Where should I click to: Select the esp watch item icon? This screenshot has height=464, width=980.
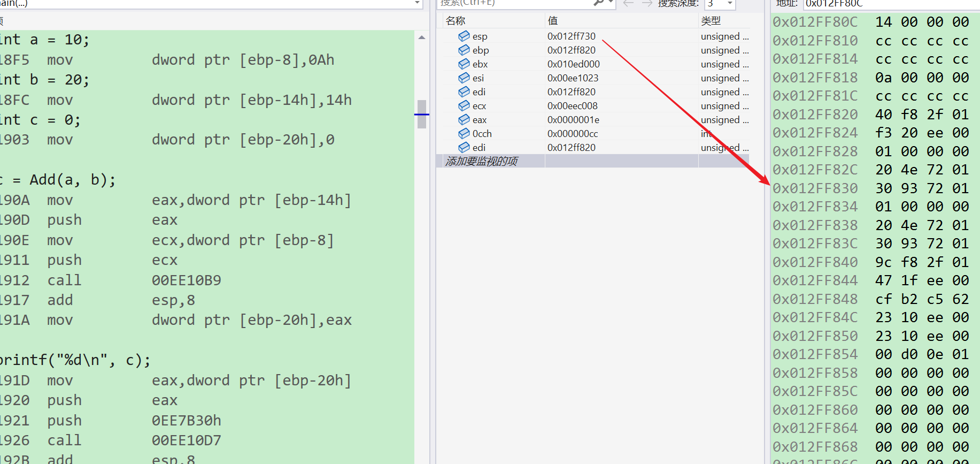464,36
